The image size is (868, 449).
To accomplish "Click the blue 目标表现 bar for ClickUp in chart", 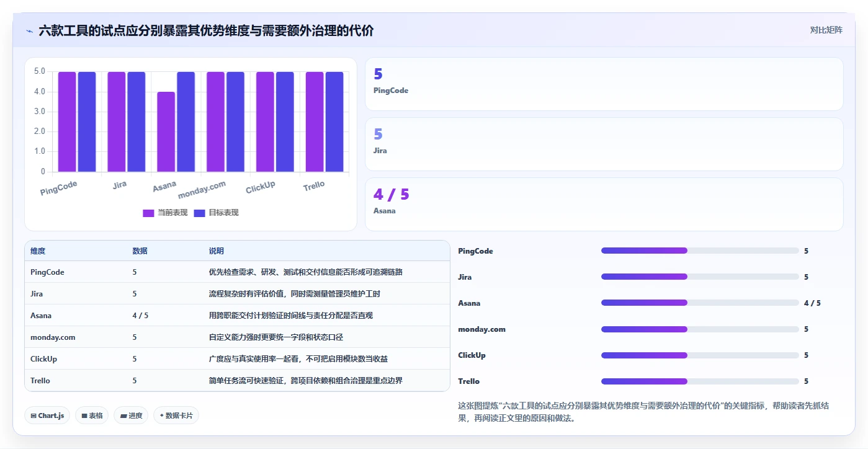I will [x=285, y=122].
